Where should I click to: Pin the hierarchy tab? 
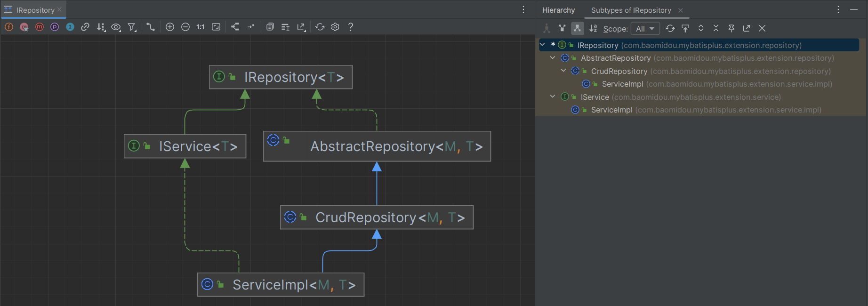coord(731,28)
